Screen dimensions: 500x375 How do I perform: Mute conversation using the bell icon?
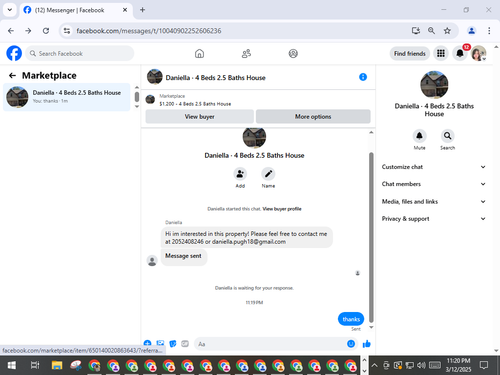pyautogui.click(x=419, y=136)
